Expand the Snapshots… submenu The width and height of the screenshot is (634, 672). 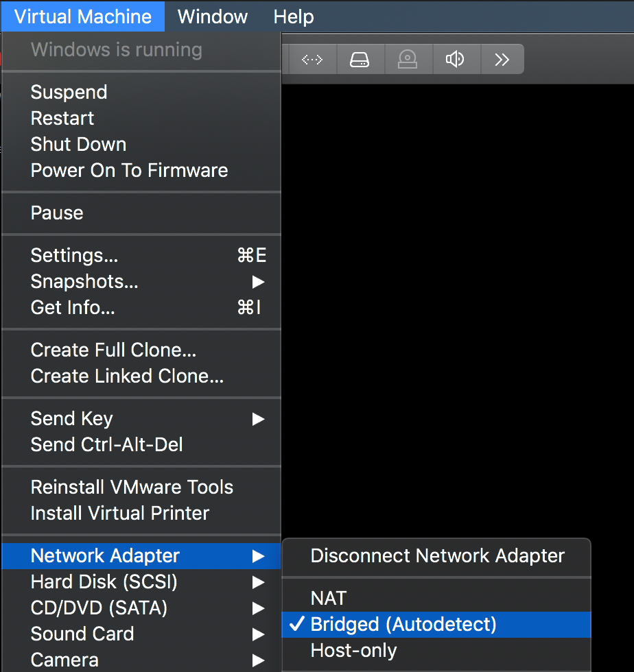[x=141, y=282]
